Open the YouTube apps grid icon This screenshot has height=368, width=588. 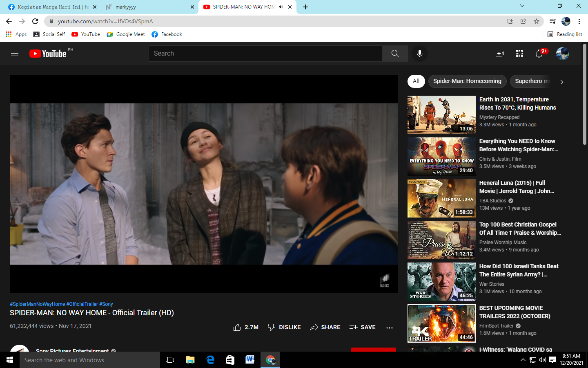coord(519,54)
